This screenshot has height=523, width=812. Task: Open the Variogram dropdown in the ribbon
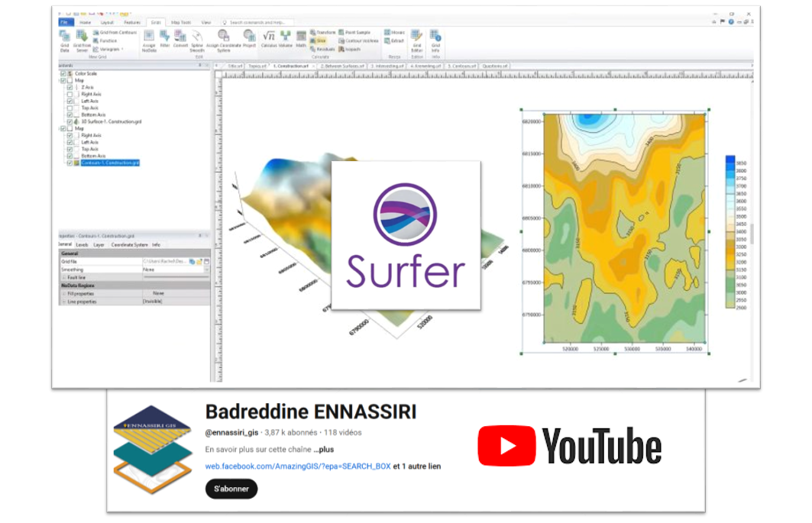tap(108, 49)
